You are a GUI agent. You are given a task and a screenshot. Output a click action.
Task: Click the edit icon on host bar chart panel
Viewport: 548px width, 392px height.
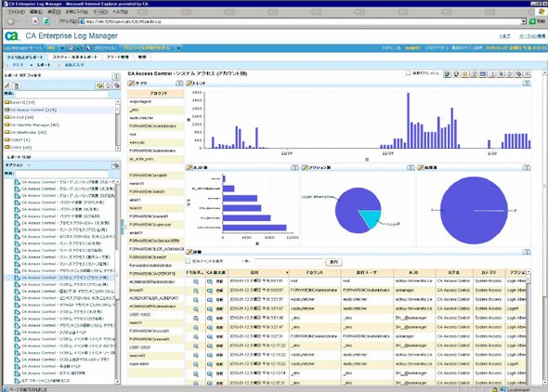point(189,168)
